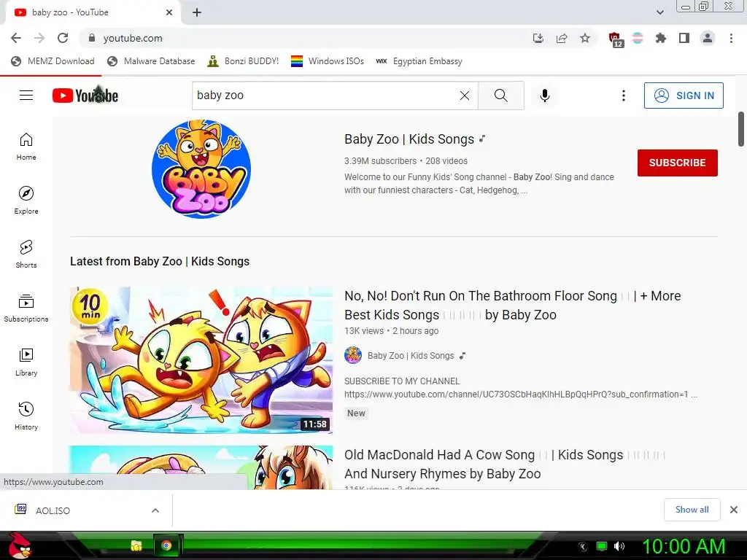Open Chrome's three-dot menu

pos(731,38)
